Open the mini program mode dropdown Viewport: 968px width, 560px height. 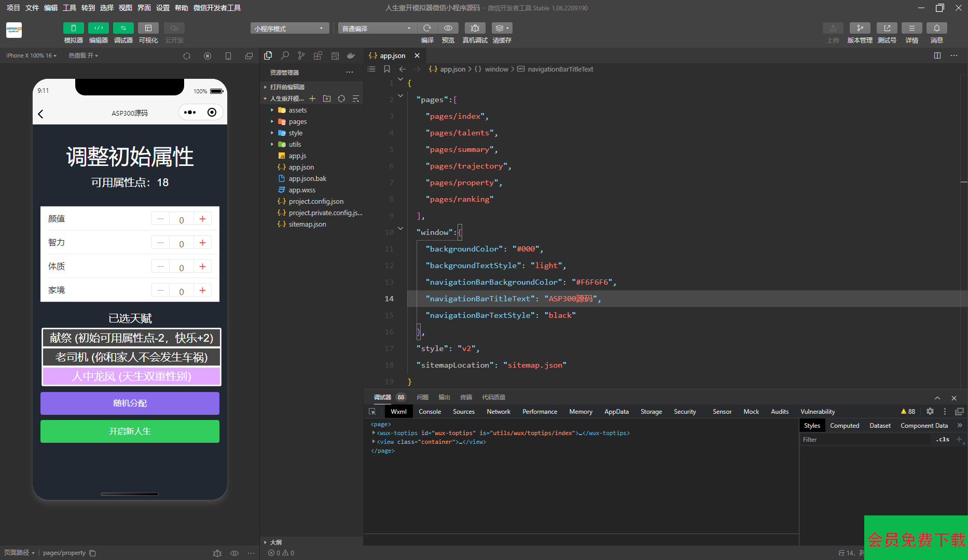click(289, 29)
